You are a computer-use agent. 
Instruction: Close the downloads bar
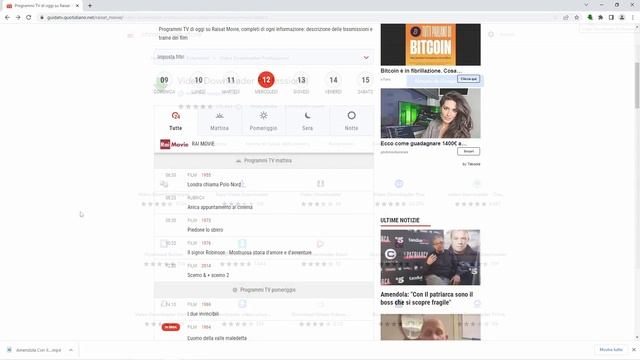pyautogui.click(x=634, y=350)
